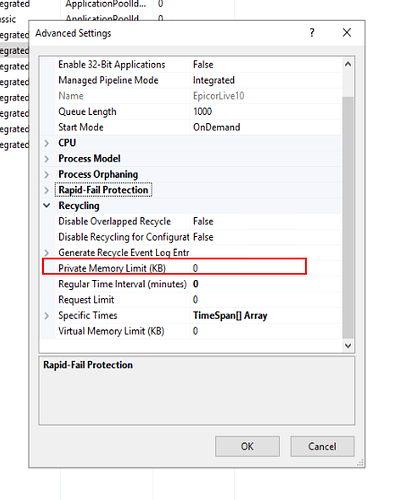Screen dimensions: 418x500
Task: Select the Private Memory Limit (KB) label
Action: pos(112,268)
